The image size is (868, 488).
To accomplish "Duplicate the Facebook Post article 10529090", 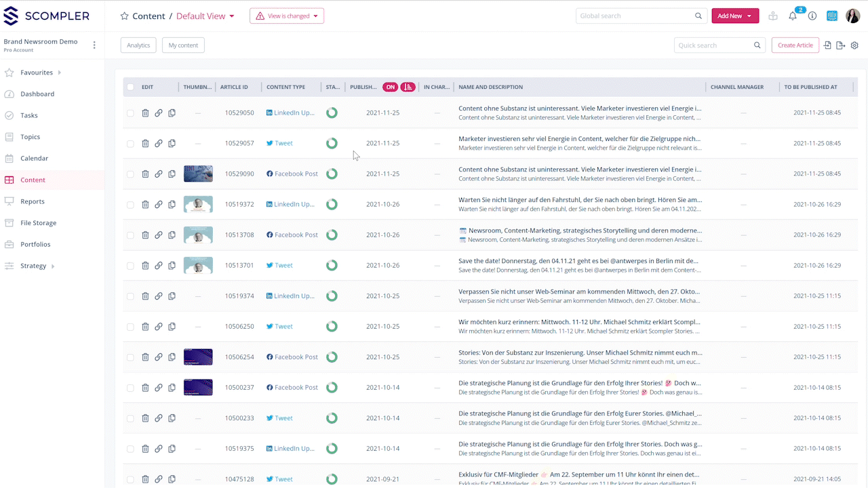I will [172, 174].
